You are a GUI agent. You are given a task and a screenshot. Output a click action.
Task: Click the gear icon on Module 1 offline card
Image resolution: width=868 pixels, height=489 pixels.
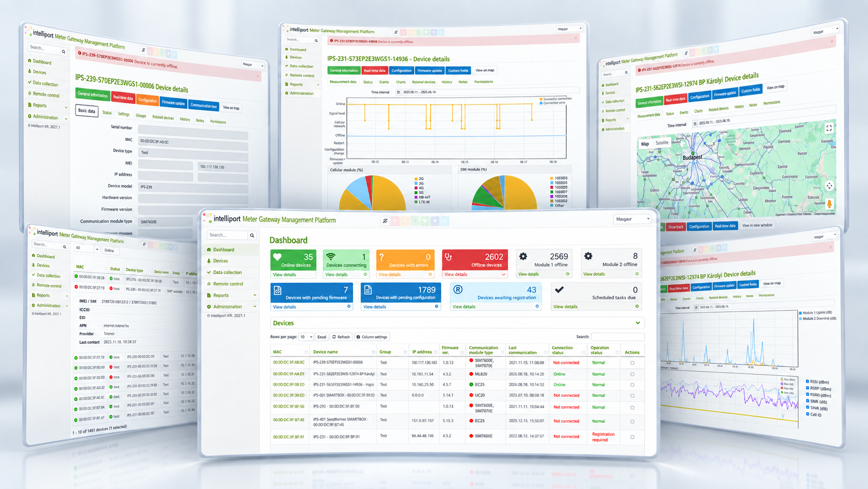pyautogui.click(x=523, y=256)
